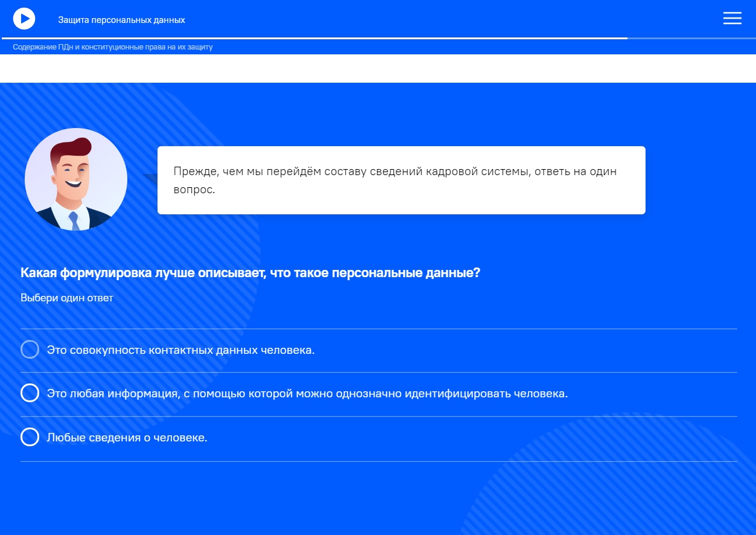The image size is (756, 535).
Task: Click the white banner strip below the header
Action: pos(378,68)
